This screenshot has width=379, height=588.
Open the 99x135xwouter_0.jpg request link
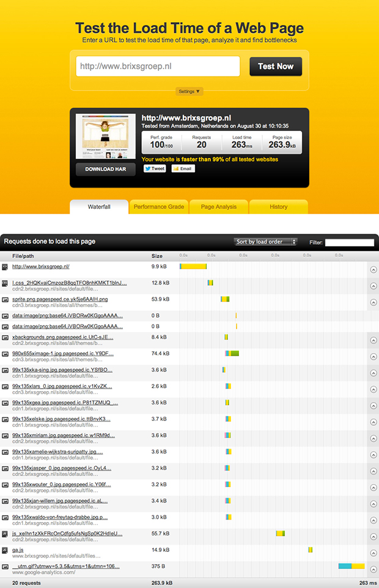[61, 485]
